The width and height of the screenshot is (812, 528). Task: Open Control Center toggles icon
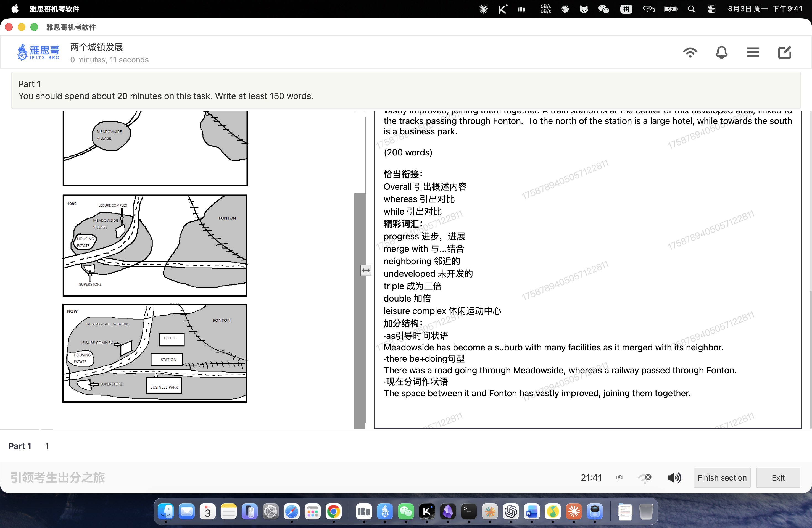pyautogui.click(x=711, y=9)
